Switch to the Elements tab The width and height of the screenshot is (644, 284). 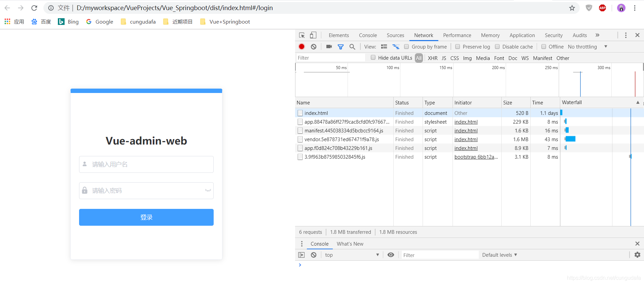pyautogui.click(x=339, y=35)
